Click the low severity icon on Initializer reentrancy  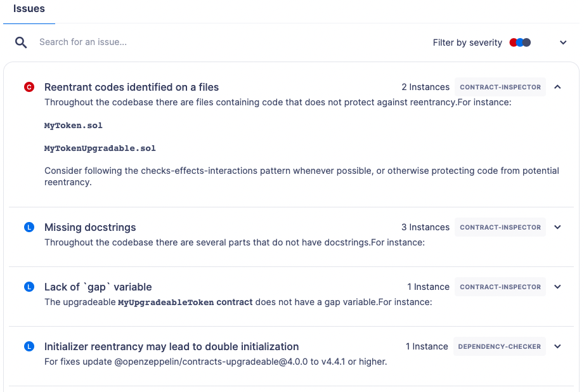tap(29, 346)
